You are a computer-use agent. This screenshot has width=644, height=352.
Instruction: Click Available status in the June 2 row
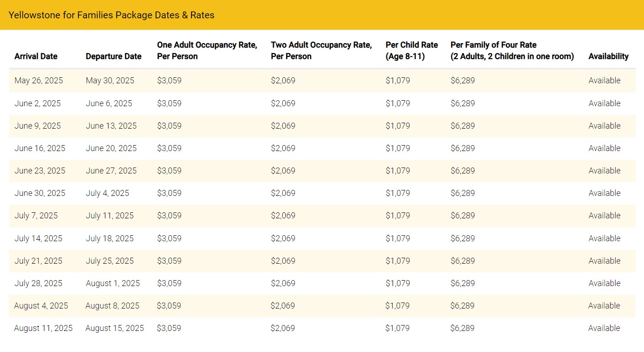coord(605,103)
